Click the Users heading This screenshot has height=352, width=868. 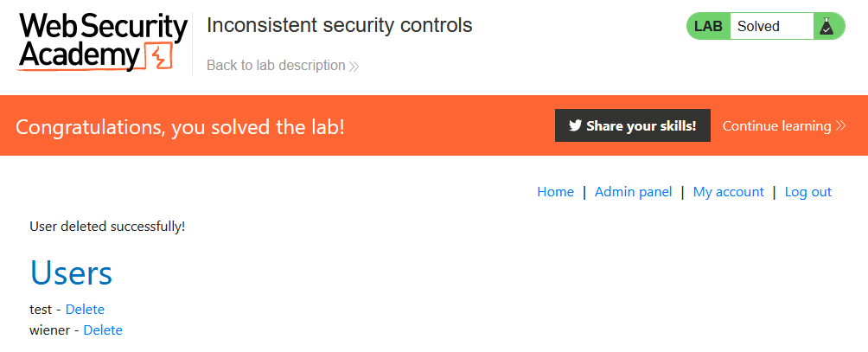pos(71,272)
